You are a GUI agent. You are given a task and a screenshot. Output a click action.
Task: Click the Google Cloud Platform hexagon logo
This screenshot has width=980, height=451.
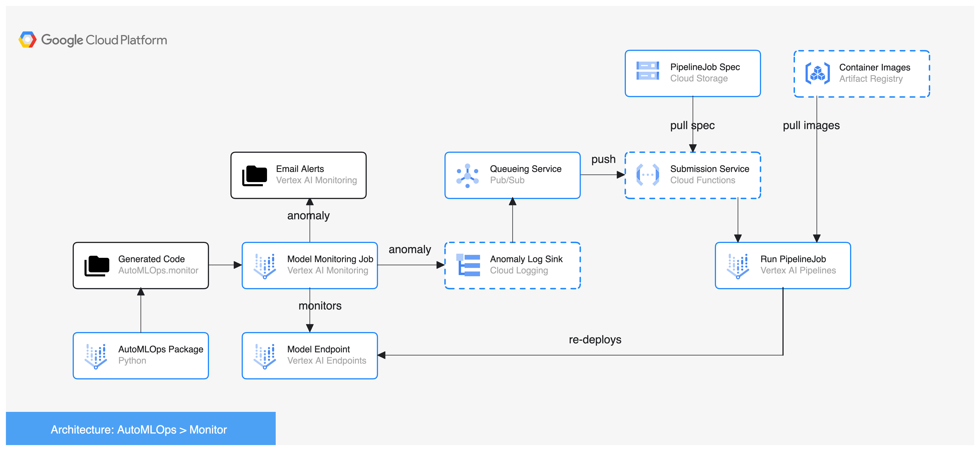[27, 40]
